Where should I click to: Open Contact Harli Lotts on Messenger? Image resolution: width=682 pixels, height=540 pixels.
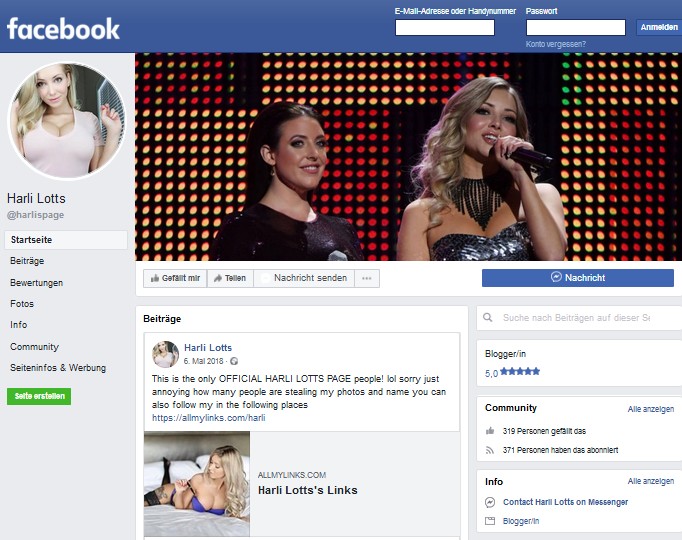[x=565, y=502]
